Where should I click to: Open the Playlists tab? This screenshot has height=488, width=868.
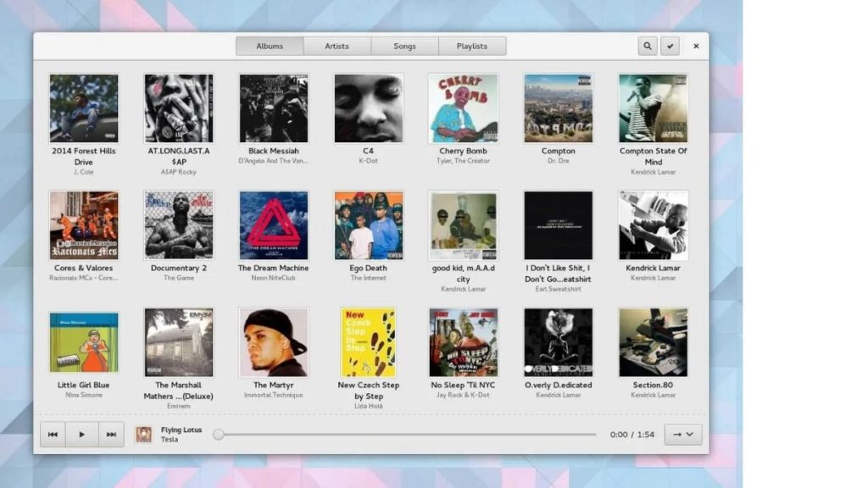[472, 47]
